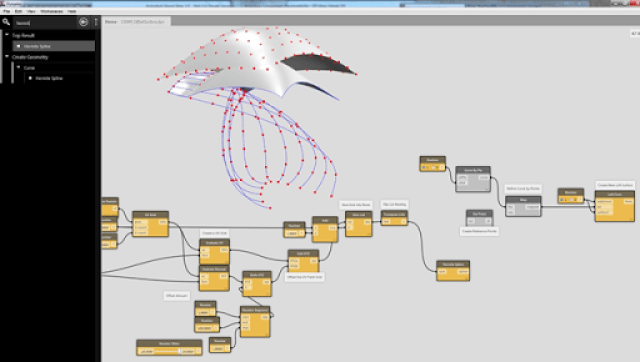Open the Edit menu
Viewport: 640px width, 362px height.
(18, 11)
